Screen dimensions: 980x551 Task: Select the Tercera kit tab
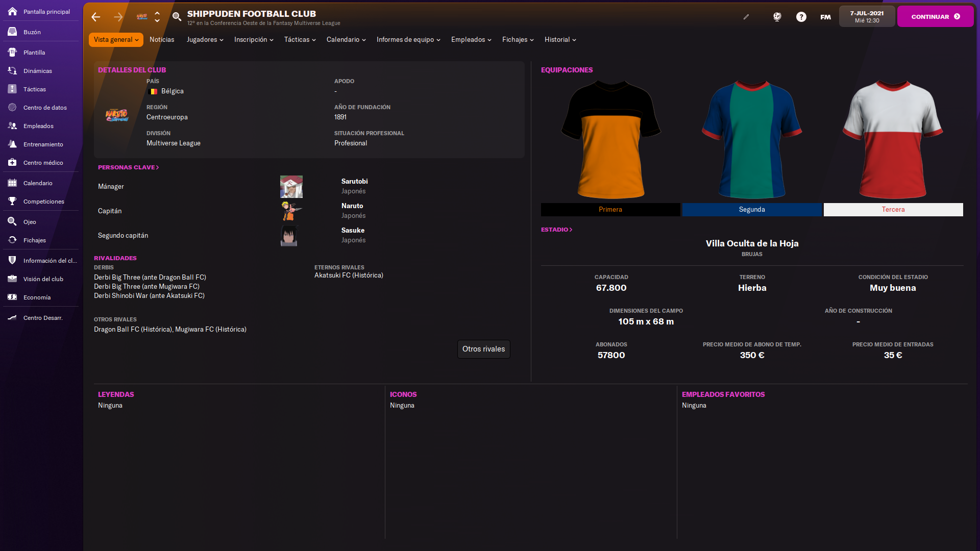coord(893,210)
